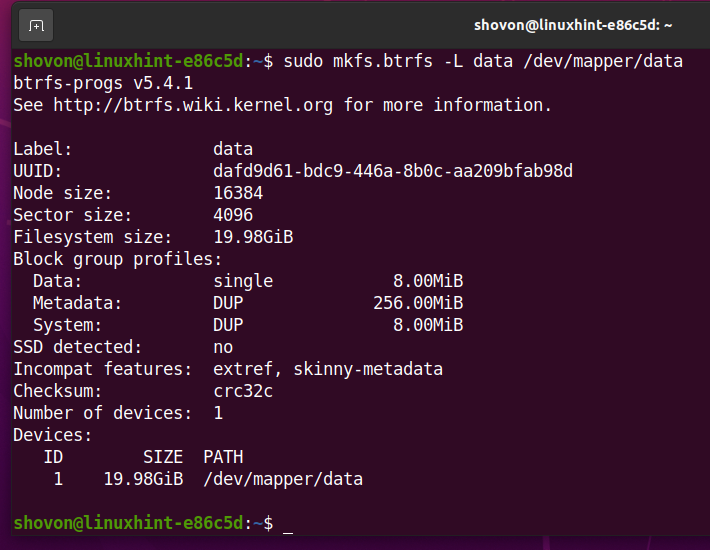Click the 'extref, skinny-metadata' features text

(328, 369)
